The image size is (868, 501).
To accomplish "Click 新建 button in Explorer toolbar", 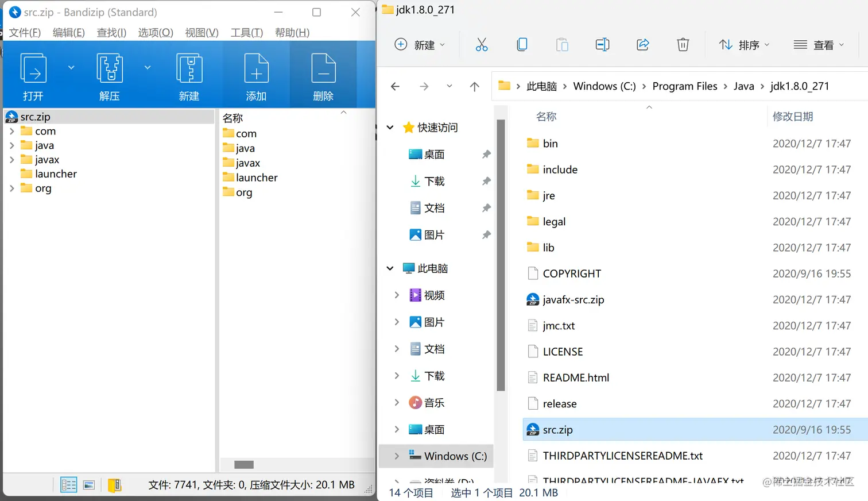I will [x=420, y=45].
